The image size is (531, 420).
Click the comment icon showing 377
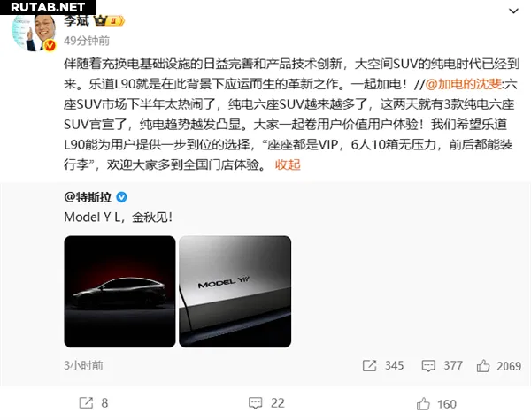[428, 366]
